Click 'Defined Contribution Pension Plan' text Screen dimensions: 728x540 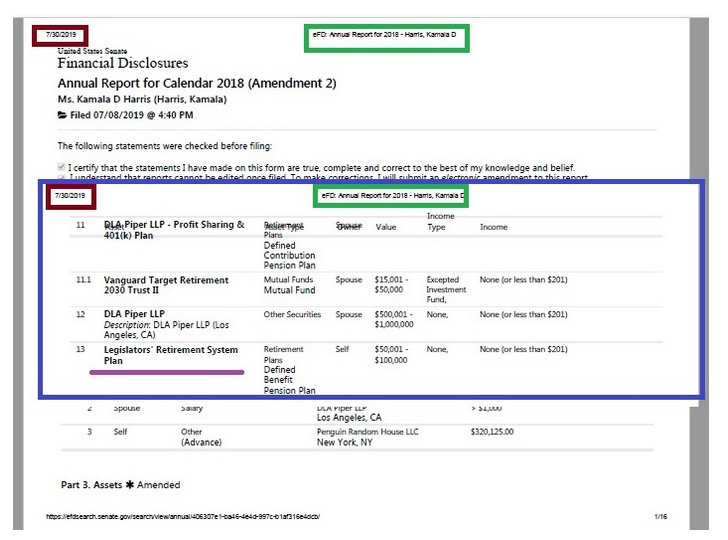coord(289,255)
